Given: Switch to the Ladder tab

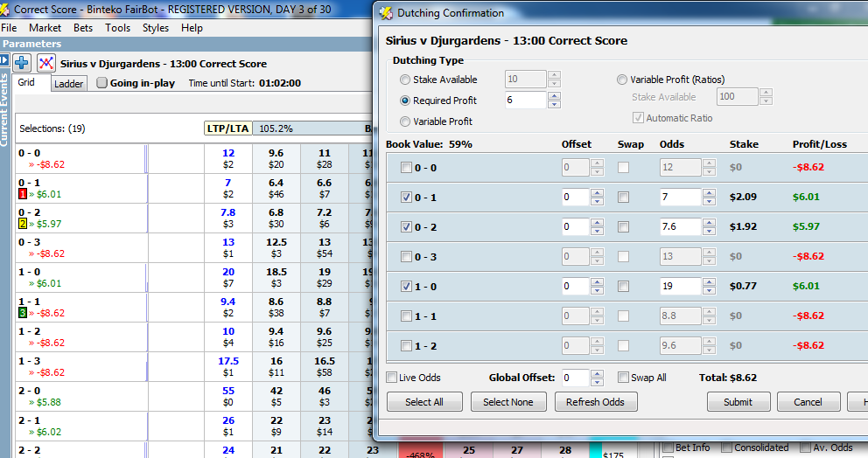Looking at the screenshot, I should click(x=68, y=84).
